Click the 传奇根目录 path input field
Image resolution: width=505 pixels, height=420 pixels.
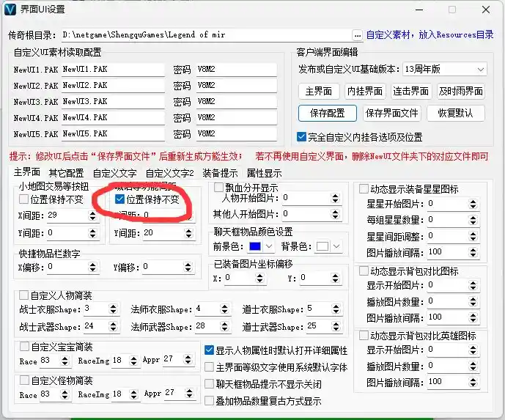(x=206, y=34)
